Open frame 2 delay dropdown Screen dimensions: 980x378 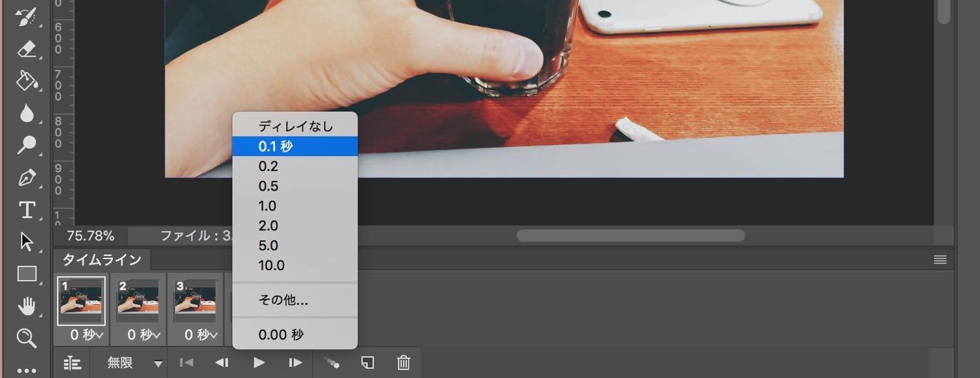pyautogui.click(x=143, y=335)
